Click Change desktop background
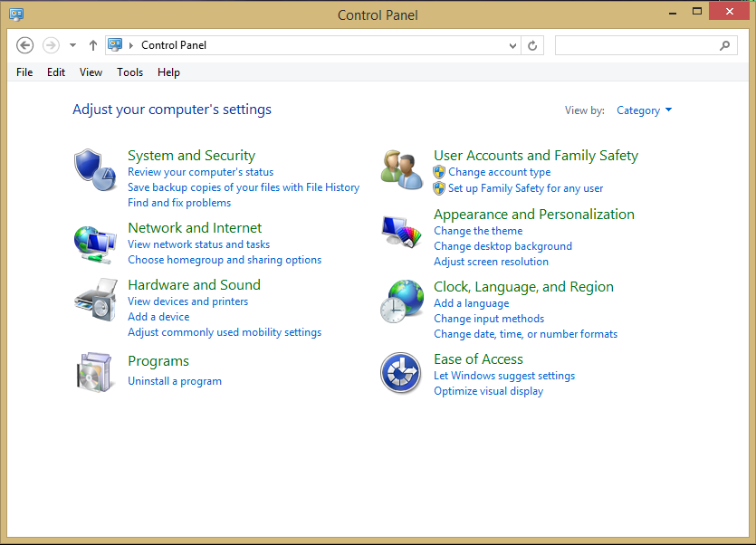Viewport: 756px width, 545px height. (x=502, y=246)
